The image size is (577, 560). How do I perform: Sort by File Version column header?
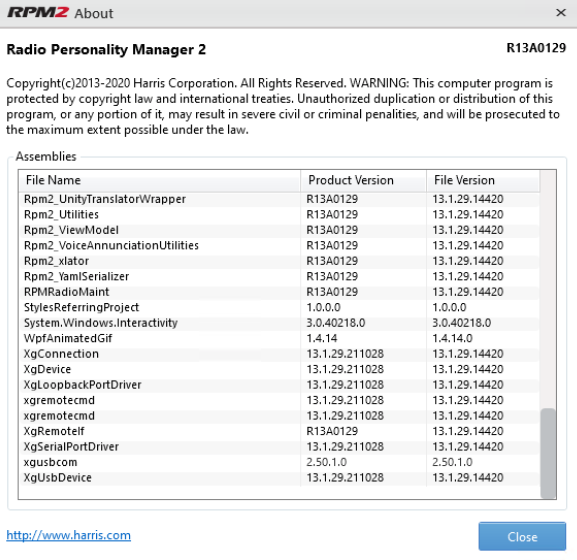[x=483, y=180]
